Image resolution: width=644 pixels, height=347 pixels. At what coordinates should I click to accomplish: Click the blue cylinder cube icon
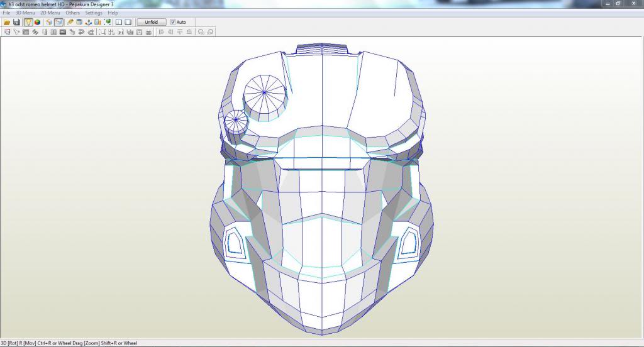(79, 22)
